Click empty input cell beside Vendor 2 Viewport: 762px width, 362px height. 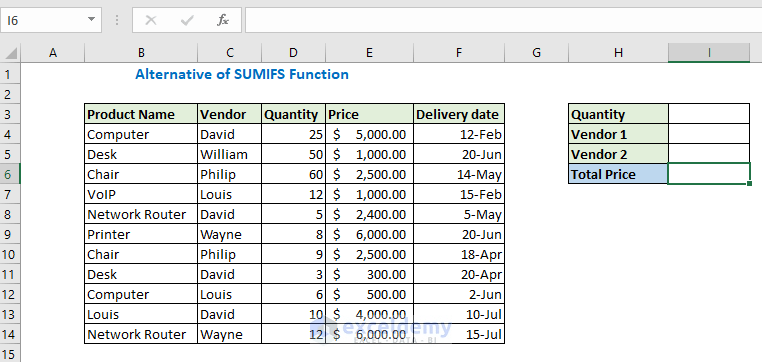point(709,154)
